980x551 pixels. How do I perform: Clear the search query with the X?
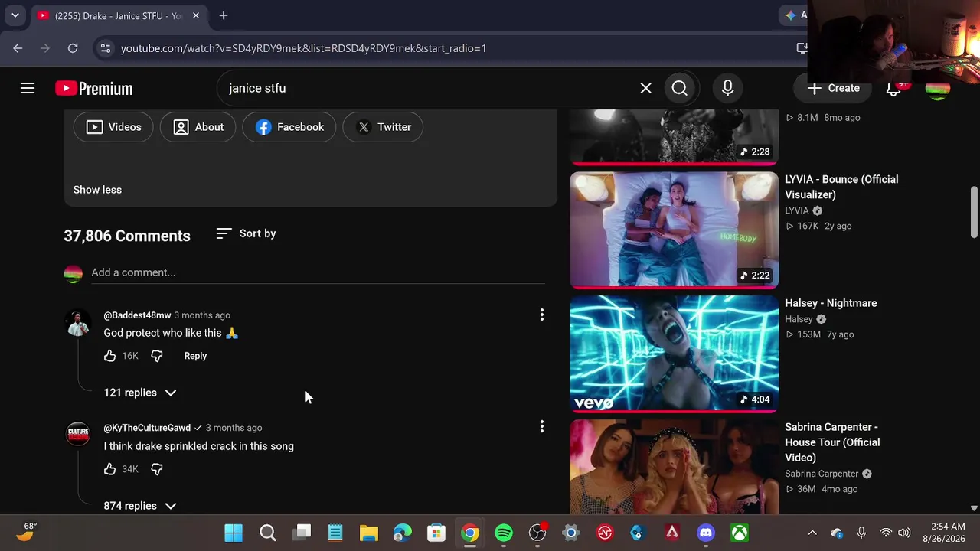[646, 88]
